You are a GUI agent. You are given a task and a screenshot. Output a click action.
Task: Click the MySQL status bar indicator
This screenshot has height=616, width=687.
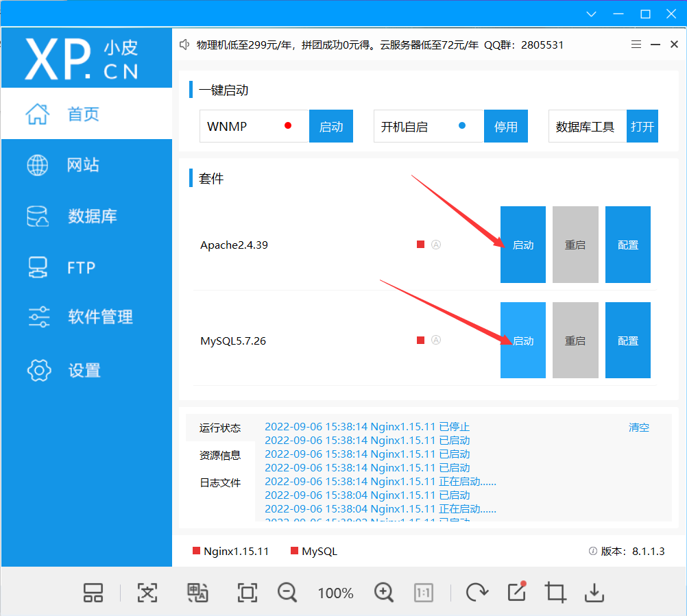point(314,551)
